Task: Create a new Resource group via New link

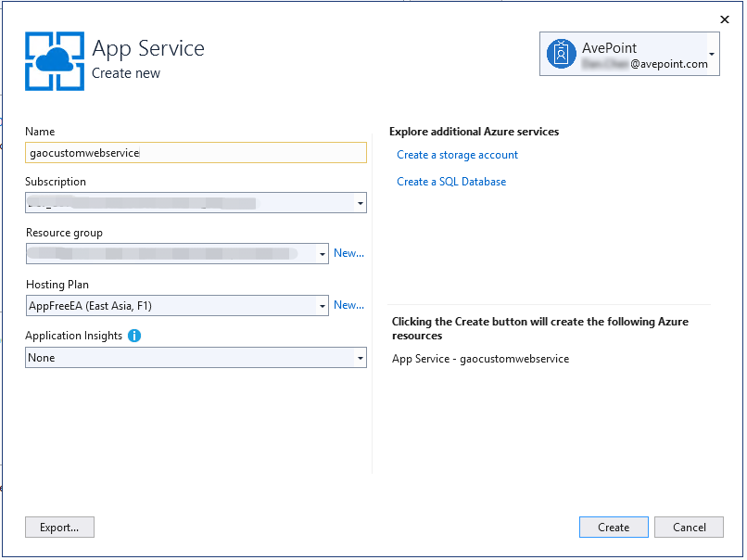Action: 349,252
